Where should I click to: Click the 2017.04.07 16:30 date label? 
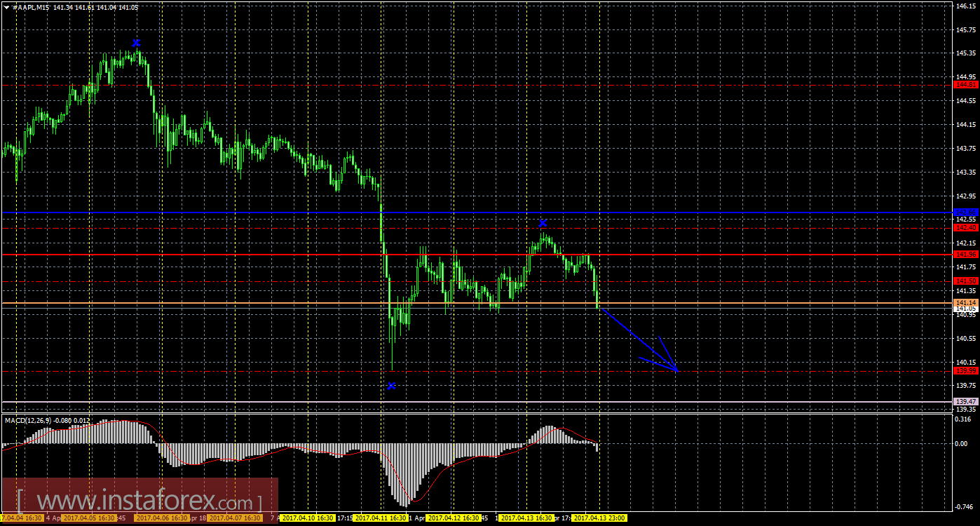[235, 518]
